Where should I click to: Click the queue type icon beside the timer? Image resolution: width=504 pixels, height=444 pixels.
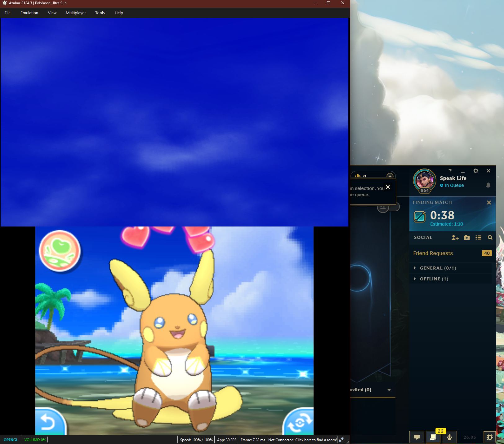[x=420, y=217]
